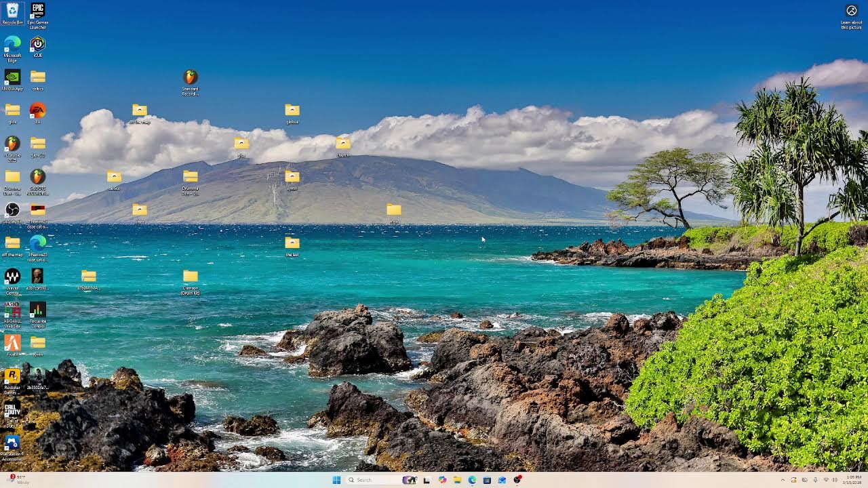Screen dimensions: 868x488
Task: Select the iCUE desktop shortcut
Action: click(38, 47)
